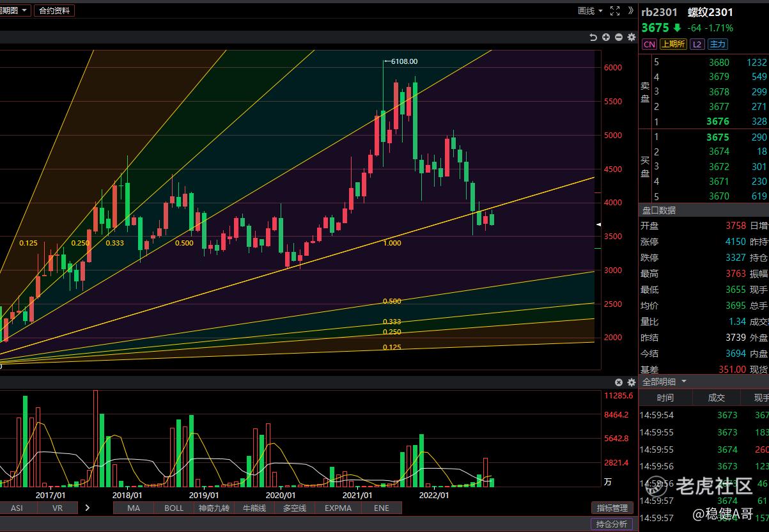The width and height of the screenshot is (769, 532).
Task: Switch to the BOLL indicator tab
Action: pyautogui.click(x=174, y=508)
